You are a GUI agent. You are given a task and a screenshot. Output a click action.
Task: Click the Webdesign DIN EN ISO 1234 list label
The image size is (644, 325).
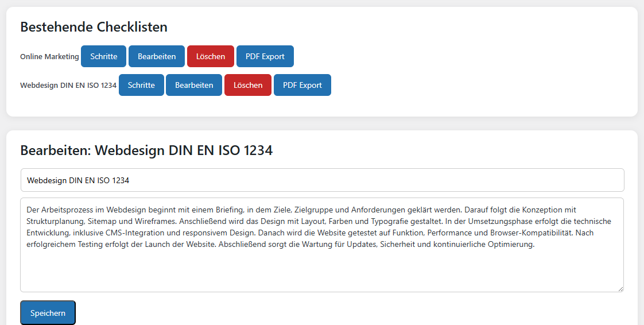pos(68,86)
